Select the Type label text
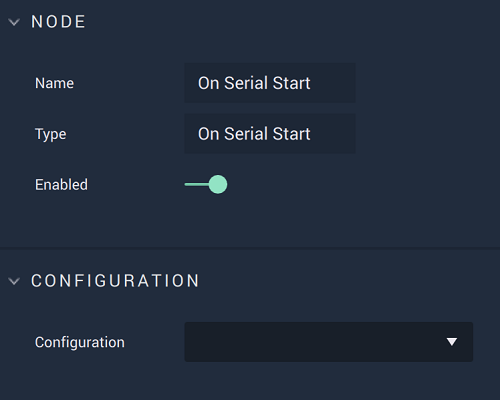Screen dimensions: 500x400 point(51,134)
